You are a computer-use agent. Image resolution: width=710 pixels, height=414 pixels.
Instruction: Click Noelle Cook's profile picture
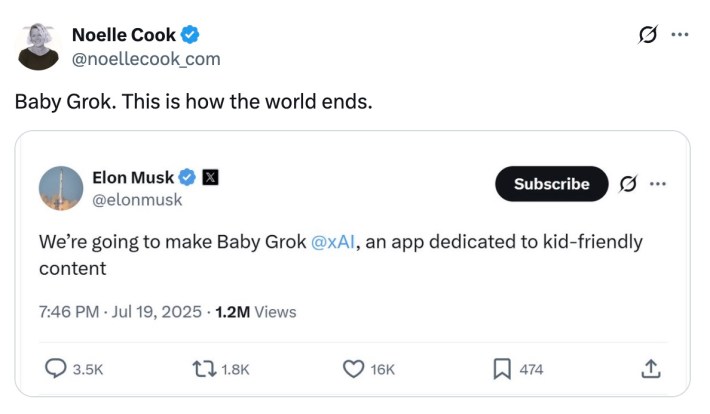[x=39, y=46]
